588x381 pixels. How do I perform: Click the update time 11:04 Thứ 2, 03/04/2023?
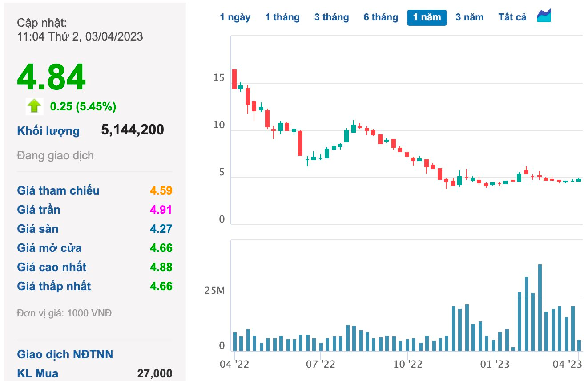click(80, 36)
